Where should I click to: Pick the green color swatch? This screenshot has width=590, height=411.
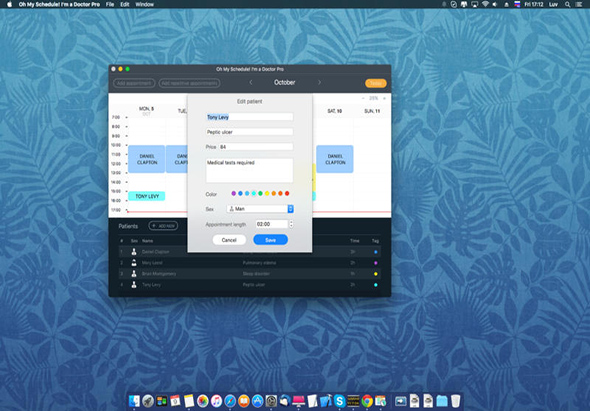click(x=260, y=193)
